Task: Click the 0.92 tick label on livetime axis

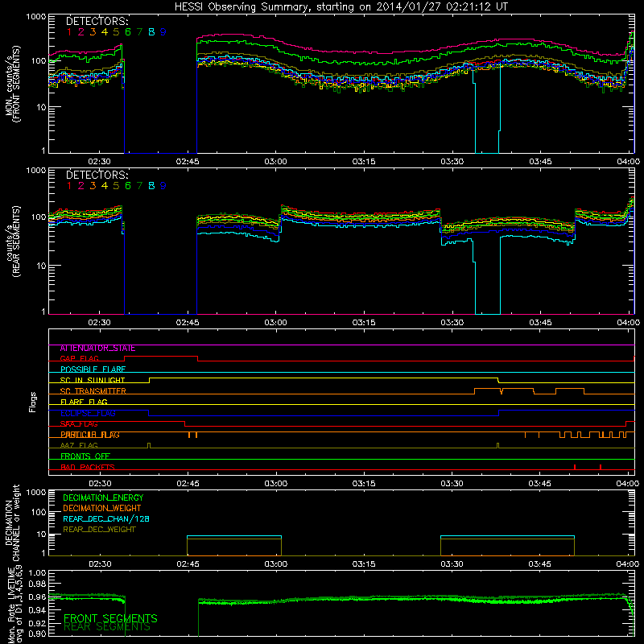Action: coord(38,623)
